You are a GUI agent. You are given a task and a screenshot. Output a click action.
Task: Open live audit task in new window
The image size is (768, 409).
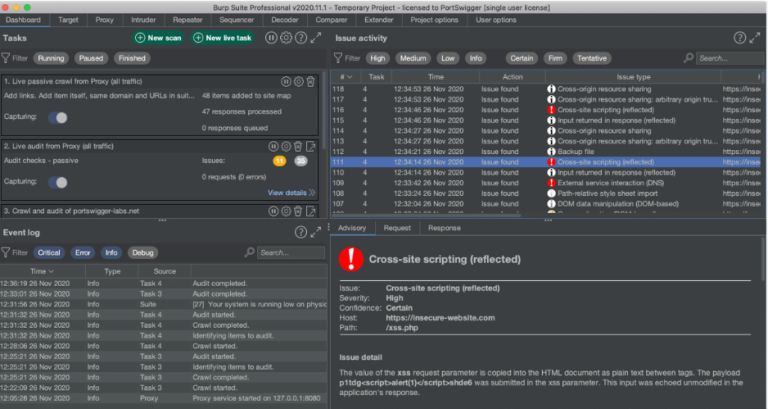[x=311, y=146]
